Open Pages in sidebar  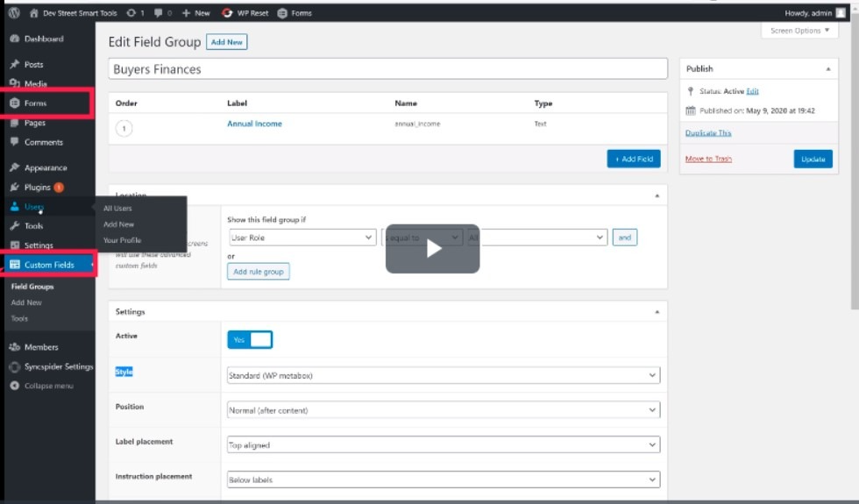click(x=35, y=123)
